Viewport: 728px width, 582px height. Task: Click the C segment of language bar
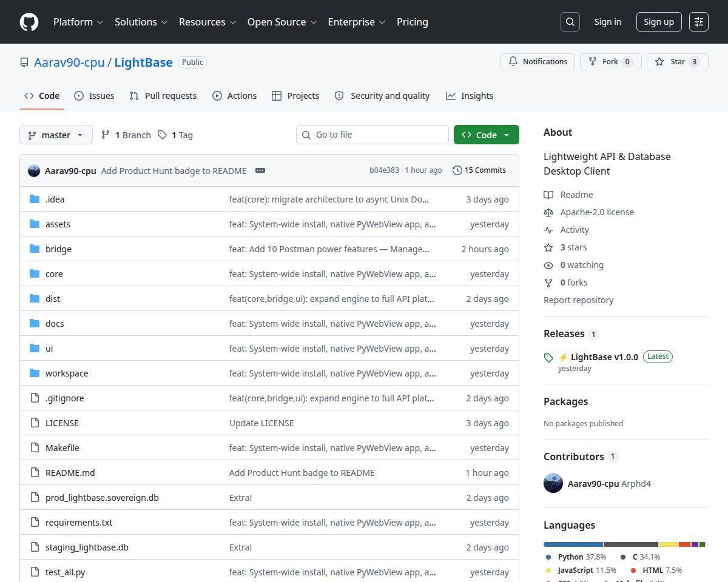tap(631, 544)
